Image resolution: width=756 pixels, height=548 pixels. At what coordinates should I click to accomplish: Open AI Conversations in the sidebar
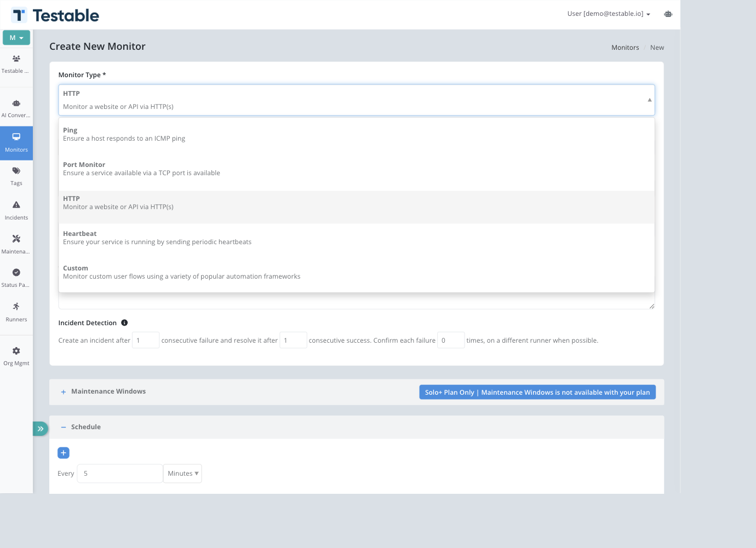click(x=16, y=109)
